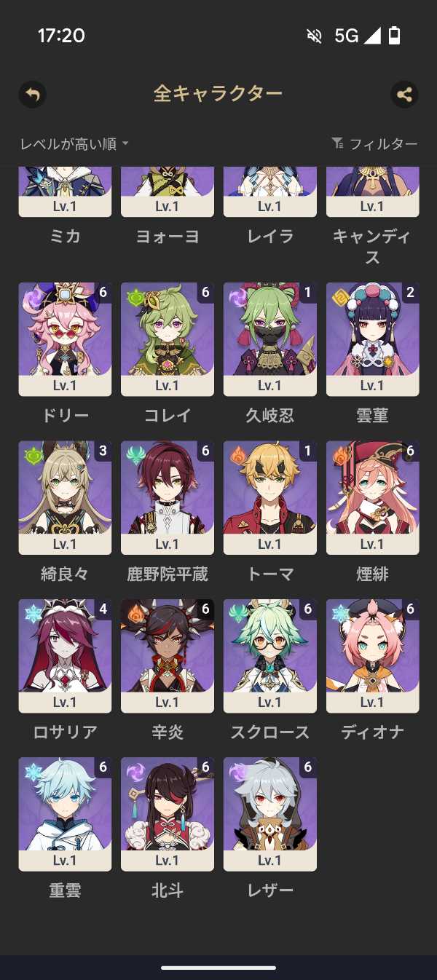Open the フィルター filter option

coord(374,143)
